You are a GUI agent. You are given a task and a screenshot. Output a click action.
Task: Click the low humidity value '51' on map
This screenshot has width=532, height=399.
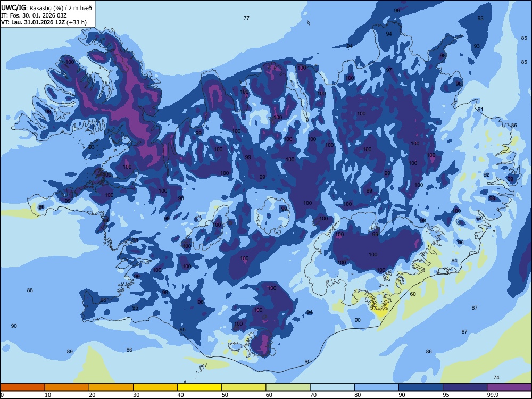[373, 307]
